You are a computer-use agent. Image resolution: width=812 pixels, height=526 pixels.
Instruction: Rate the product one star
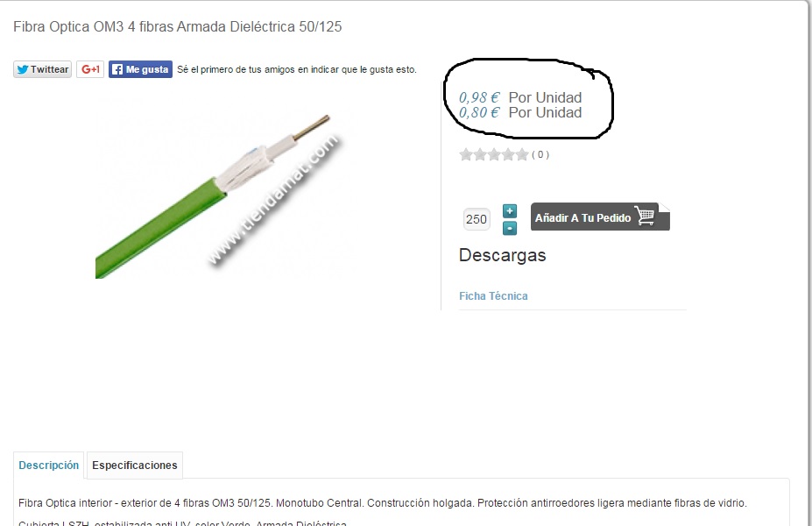pyautogui.click(x=466, y=154)
